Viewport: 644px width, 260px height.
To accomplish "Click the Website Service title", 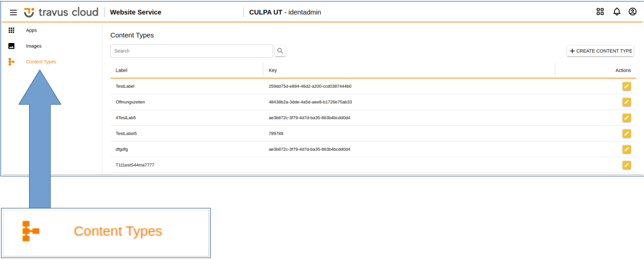I will coord(135,12).
